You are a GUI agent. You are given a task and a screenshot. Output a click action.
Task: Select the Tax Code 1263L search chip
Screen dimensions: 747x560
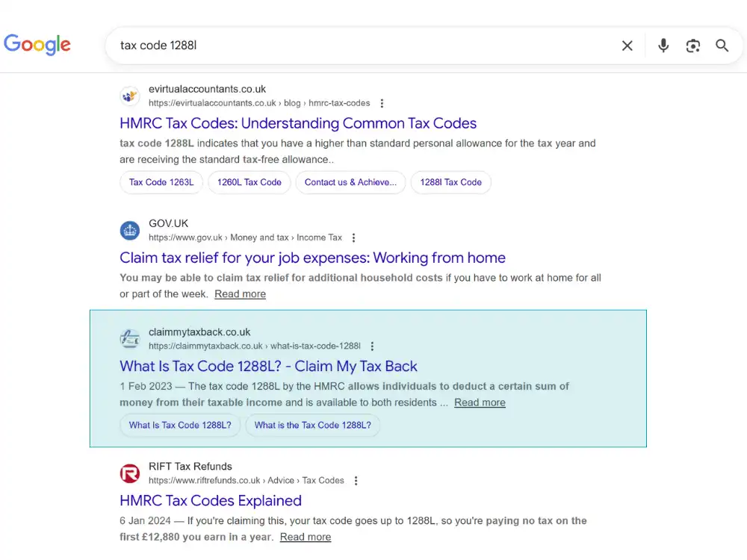tap(161, 182)
